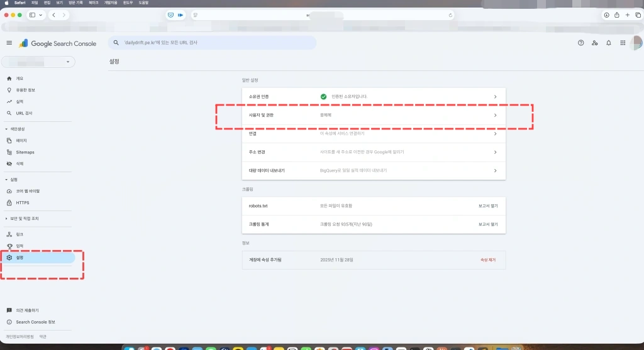
Task: Click the Safari page reload icon
Action: click(x=450, y=14)
